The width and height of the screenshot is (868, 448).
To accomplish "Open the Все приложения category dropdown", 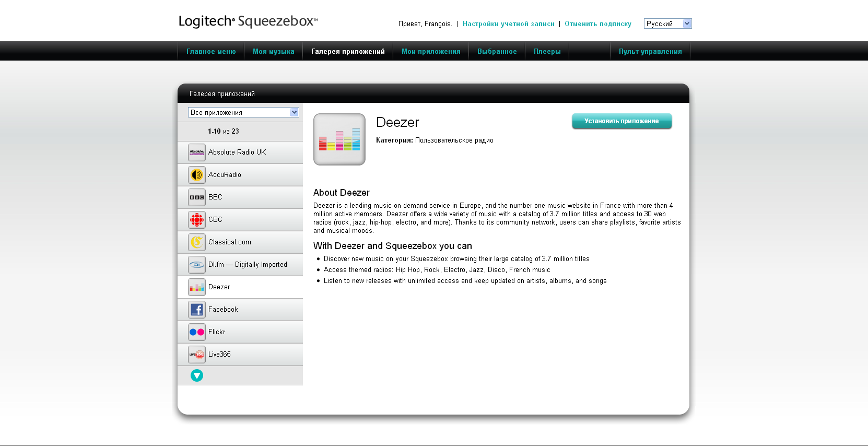I will click(243, 112).
